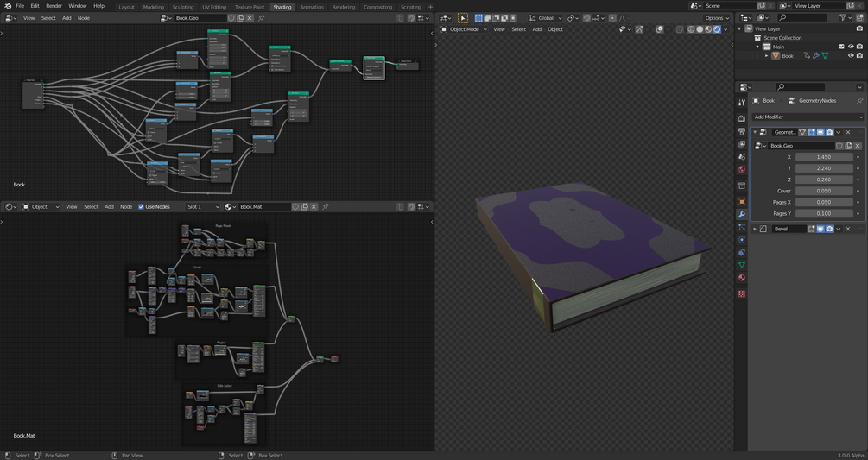The height and width of the screenshot is (460, 868).
Task: Open the Output properties tab
Action: click(742, 131)
